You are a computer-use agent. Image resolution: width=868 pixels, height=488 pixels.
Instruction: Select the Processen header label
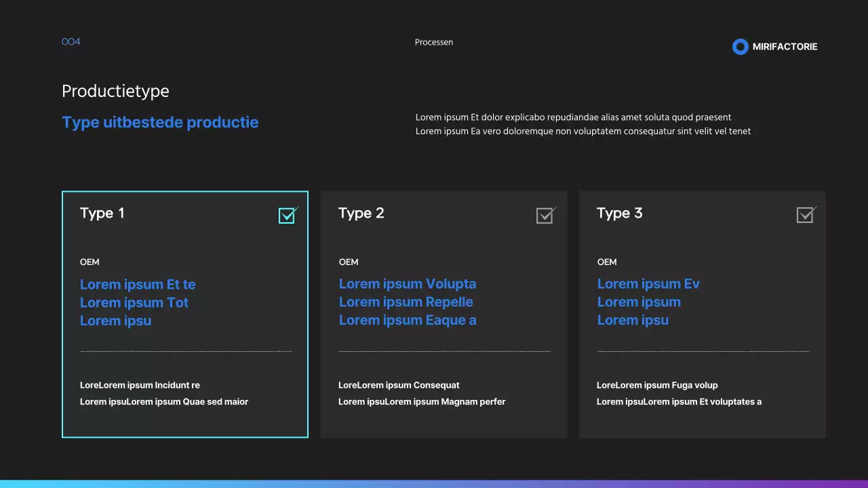coord(434,42)
